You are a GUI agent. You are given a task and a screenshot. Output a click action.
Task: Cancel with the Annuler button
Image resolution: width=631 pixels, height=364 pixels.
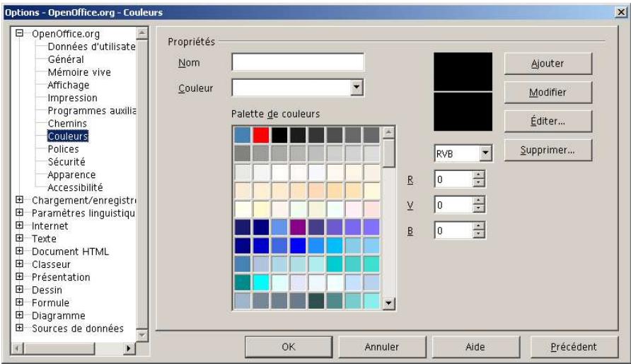click(382, 347)
